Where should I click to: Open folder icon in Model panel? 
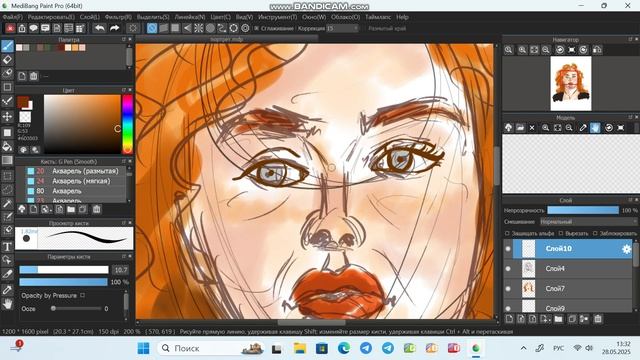pos(520,128)
